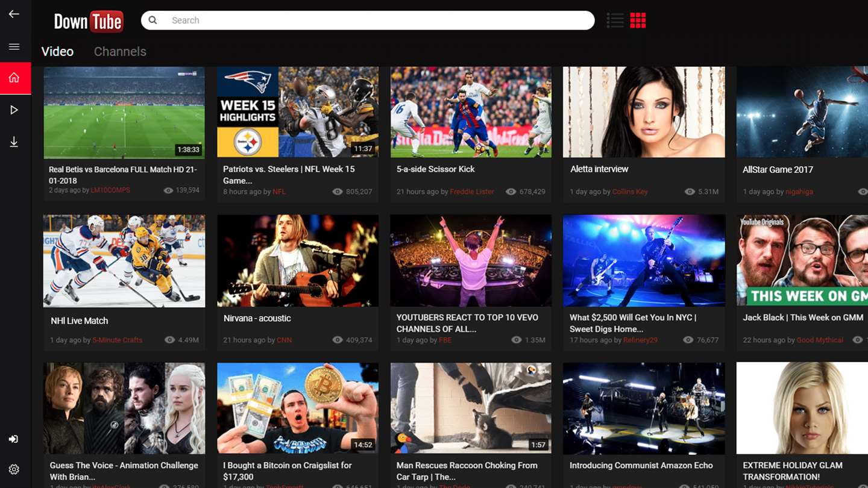This screenshot has height=488, width=868.
Task: Open the downloads sidebar icon
Action: (14, 142)
